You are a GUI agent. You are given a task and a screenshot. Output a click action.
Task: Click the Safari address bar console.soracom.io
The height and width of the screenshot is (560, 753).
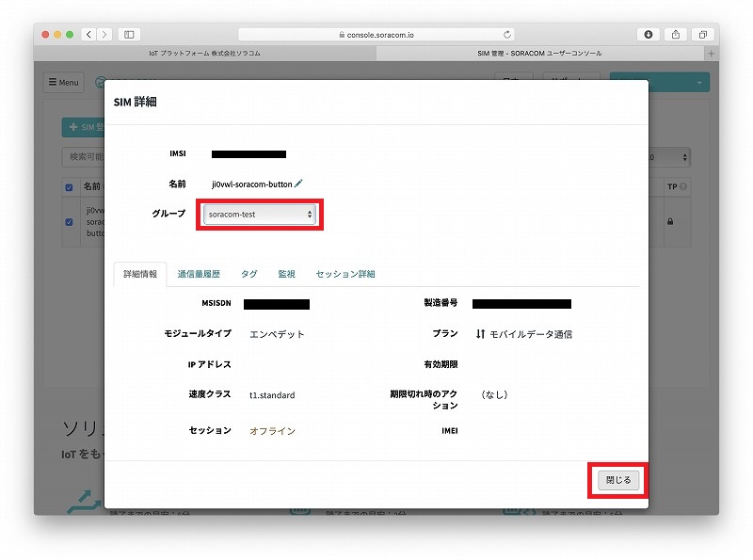(376, 34)
